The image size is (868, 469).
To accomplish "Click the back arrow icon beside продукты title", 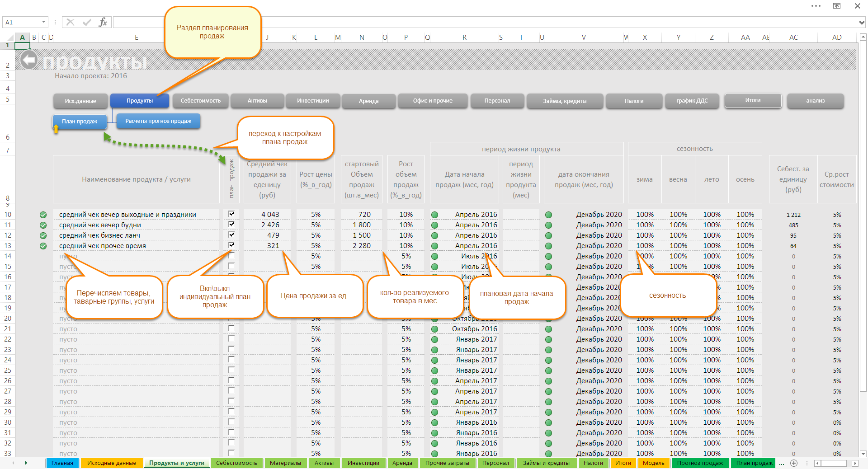I will (29, 60).
